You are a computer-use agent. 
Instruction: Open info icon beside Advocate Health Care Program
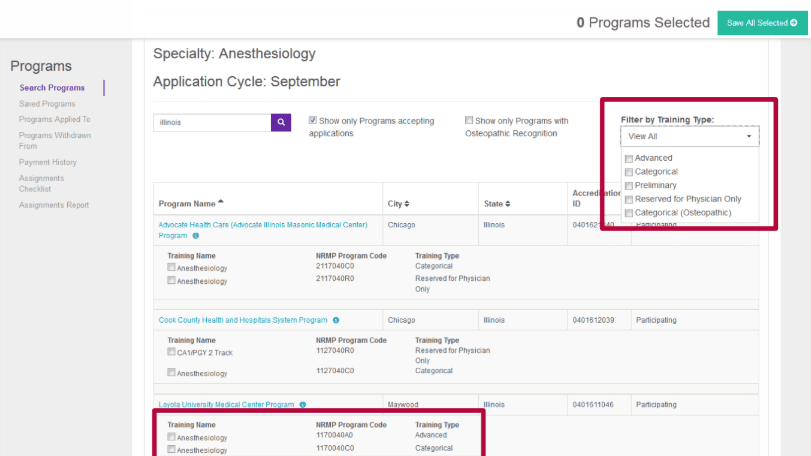tap(196, 236)
